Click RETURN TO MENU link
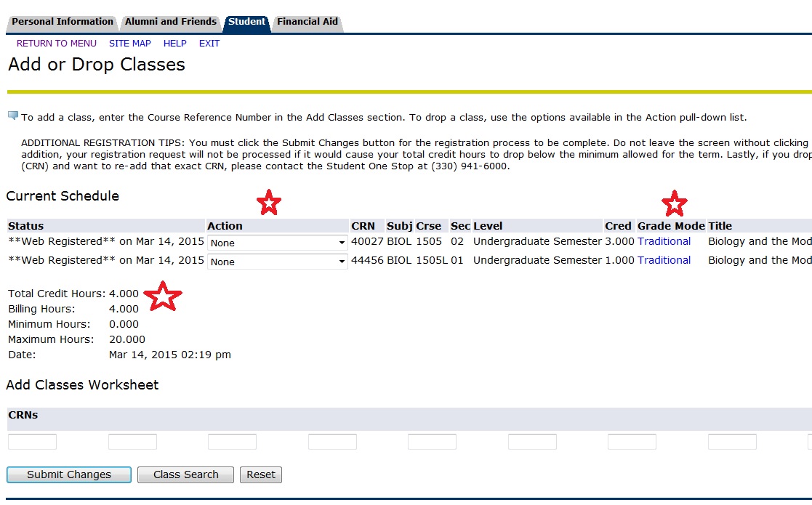 [56, 43]
